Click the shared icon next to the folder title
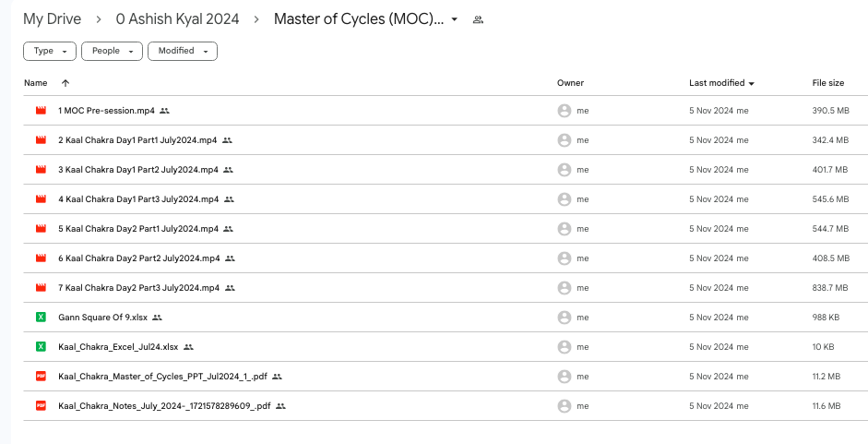The height and width of the screenshot is (444, 868). point(478,19)
